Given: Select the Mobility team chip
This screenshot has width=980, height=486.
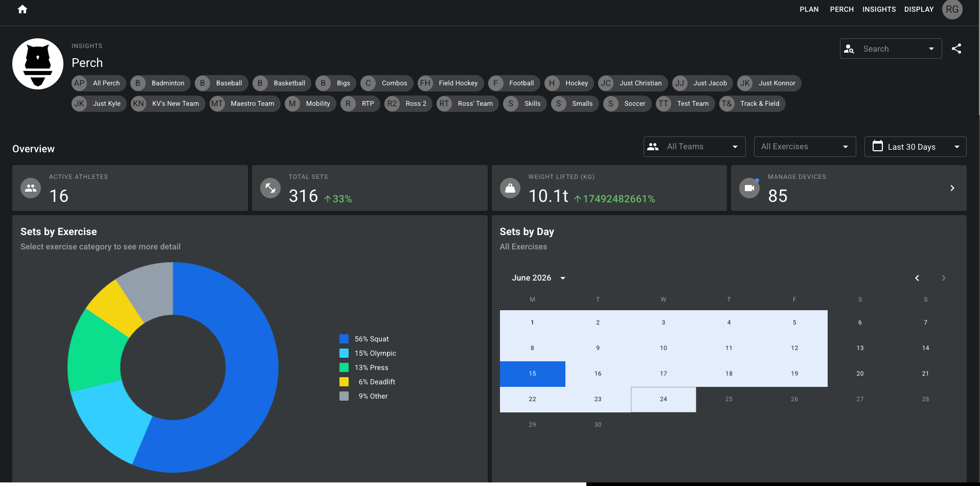Looking at the screenshot, I should pos(310,104).
